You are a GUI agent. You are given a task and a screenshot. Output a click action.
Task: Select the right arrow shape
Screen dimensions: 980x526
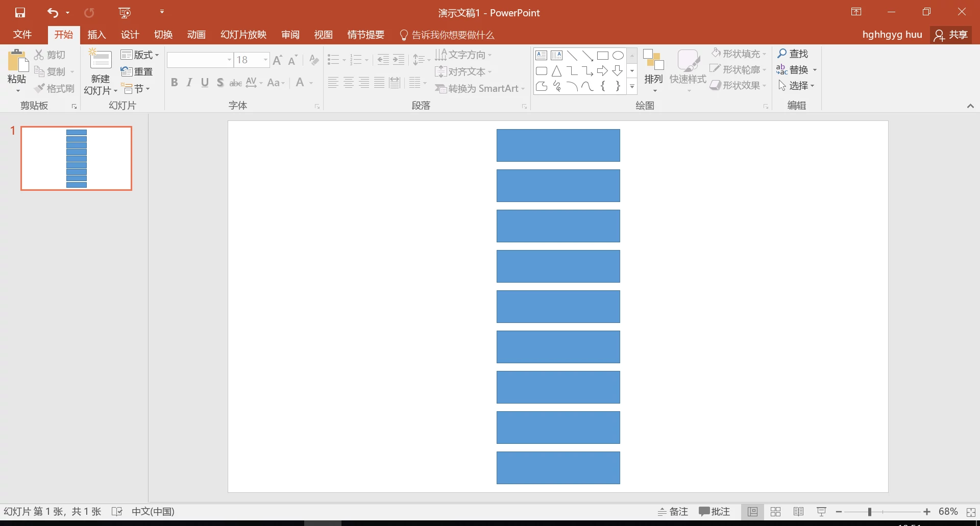click(x=603, y=71)
